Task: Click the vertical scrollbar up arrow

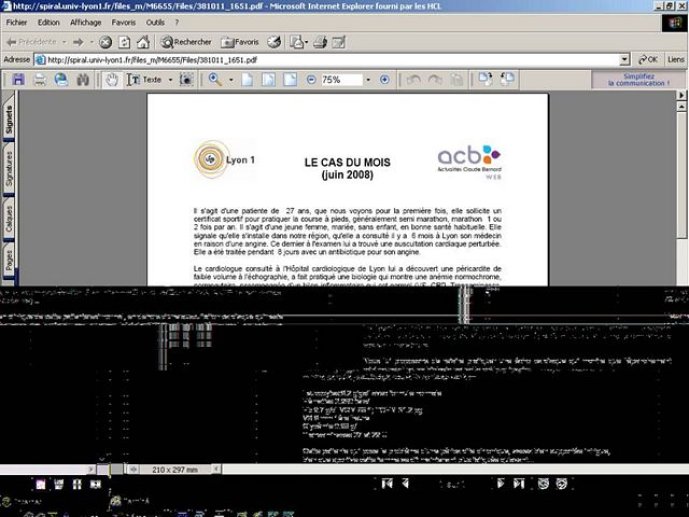Action: point(682,107)
